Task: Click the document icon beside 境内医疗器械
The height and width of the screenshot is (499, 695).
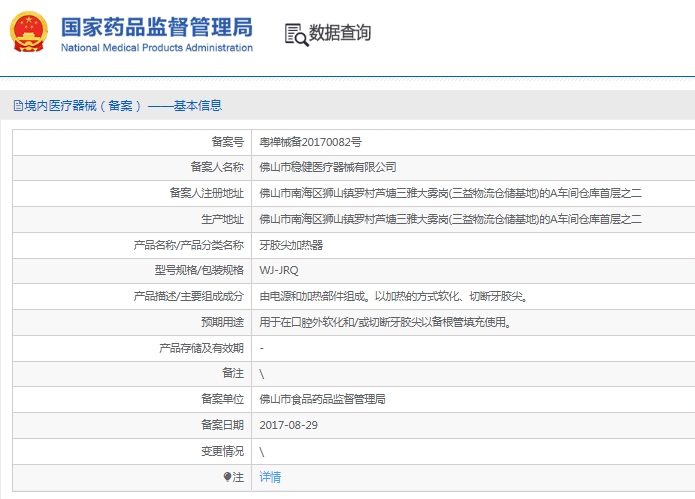Action: coord(18,105)
